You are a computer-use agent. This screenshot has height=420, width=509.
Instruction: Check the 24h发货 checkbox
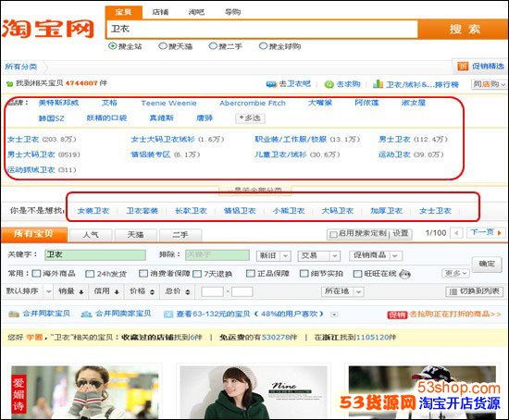90,274
